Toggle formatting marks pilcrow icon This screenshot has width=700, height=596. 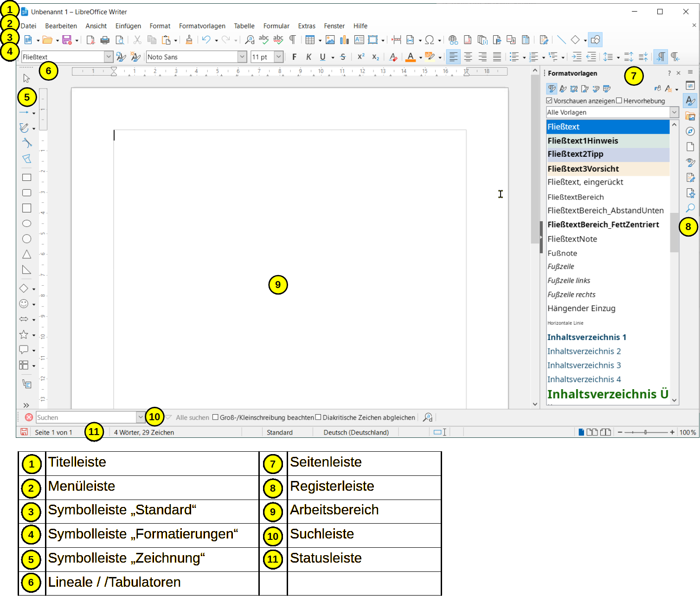click(x=292, y=40)
